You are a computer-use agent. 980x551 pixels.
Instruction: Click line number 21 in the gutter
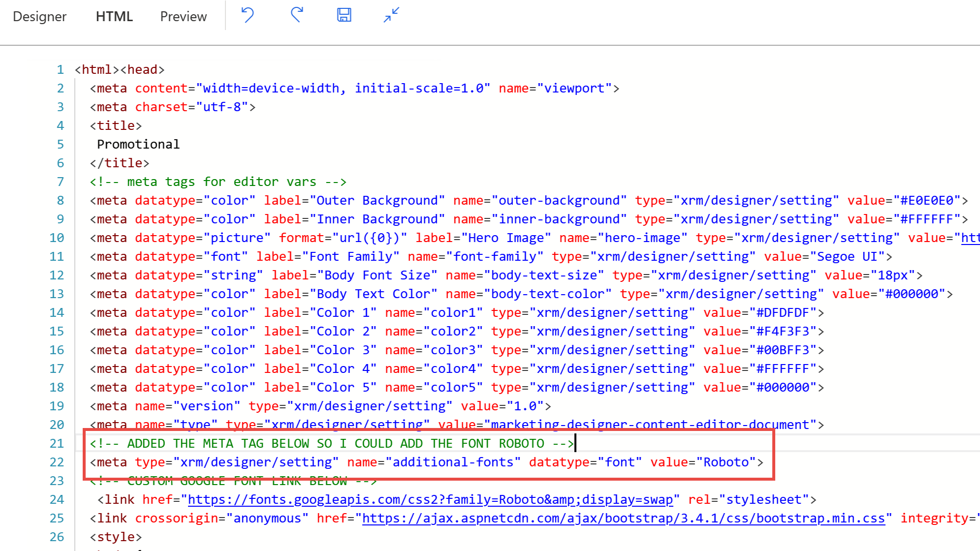click(56, 443)
